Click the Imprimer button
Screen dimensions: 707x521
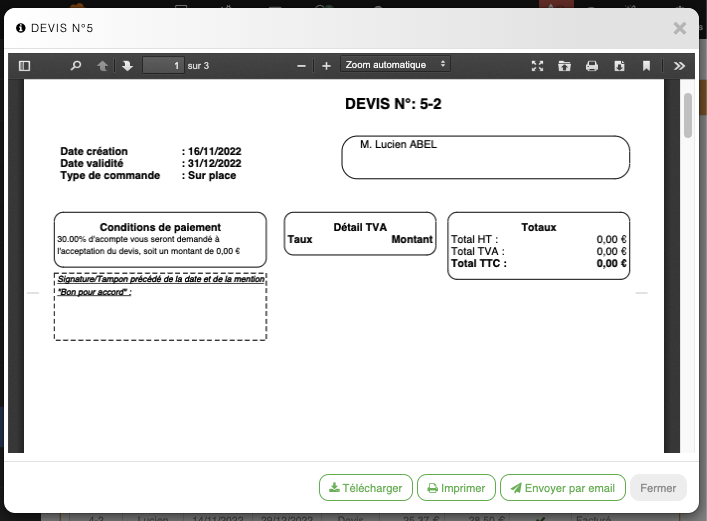(x=456, y=488)
